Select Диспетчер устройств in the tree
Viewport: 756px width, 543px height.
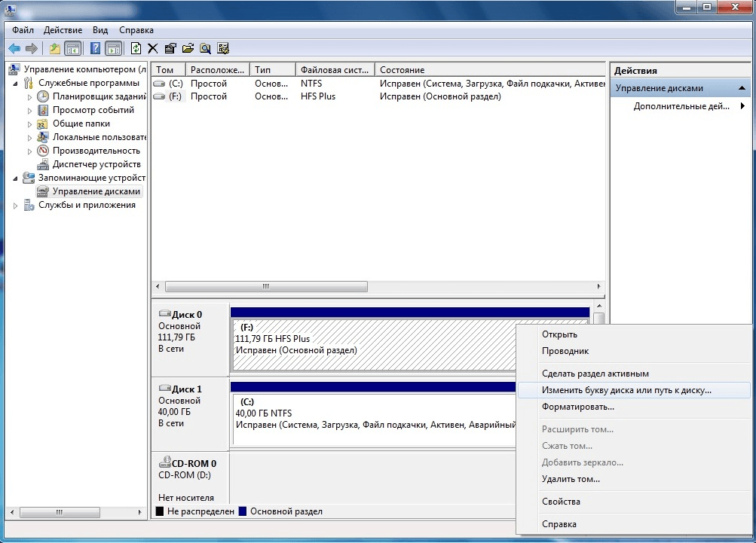(x=96, y=164)
